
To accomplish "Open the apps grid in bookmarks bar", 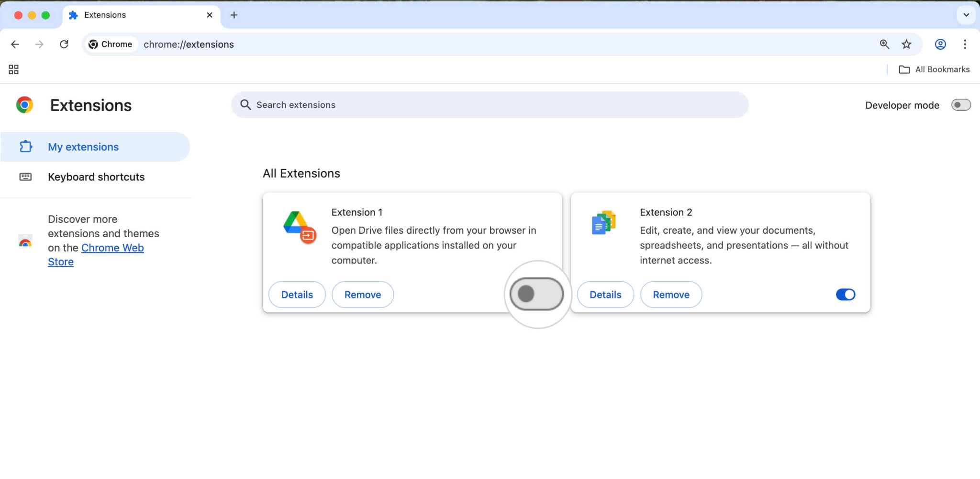I will 13,69.
